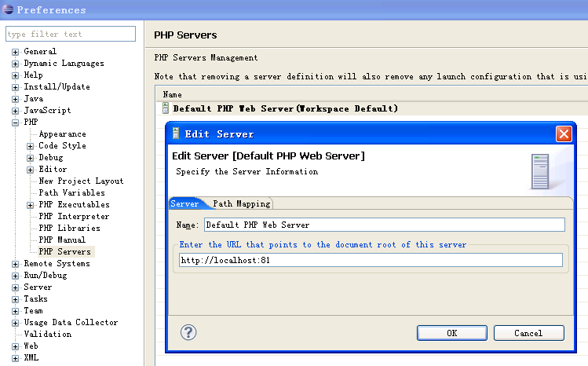Select the Code Style label
Image resolution: width=588 pixels, height=366 pixels.
[62, 145]
